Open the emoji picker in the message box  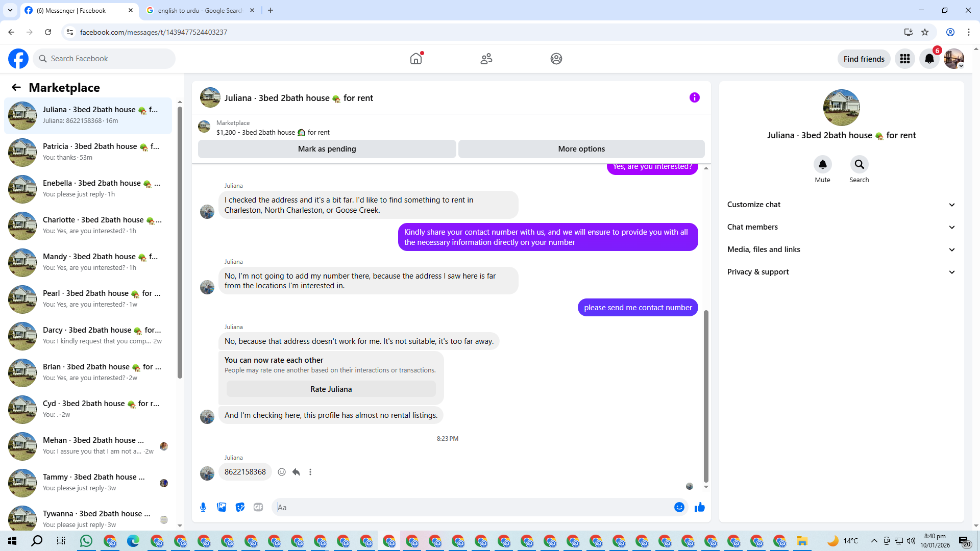679,507
